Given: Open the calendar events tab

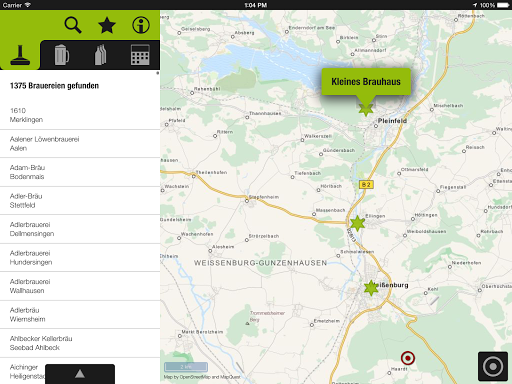Looking at the screenshot, I should 140,55.
